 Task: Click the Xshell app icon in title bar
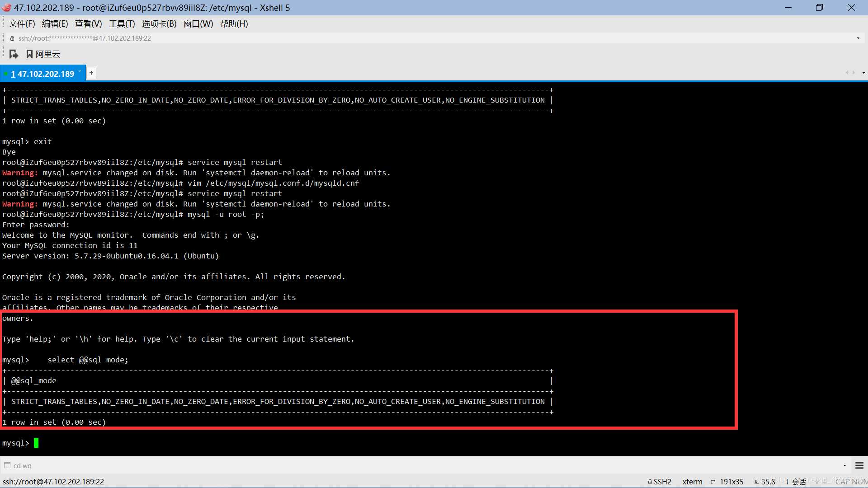coord(6,8)
